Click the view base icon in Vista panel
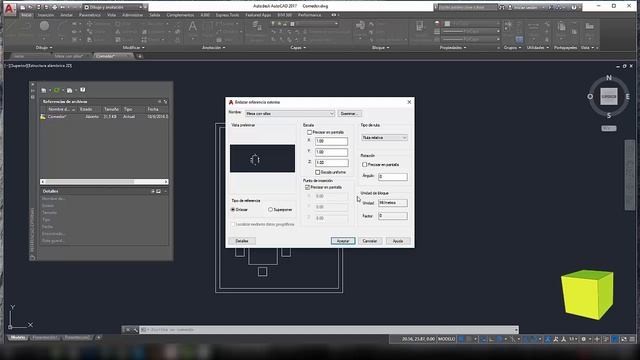This screenshot has width=640, height=360. [589, 27]
